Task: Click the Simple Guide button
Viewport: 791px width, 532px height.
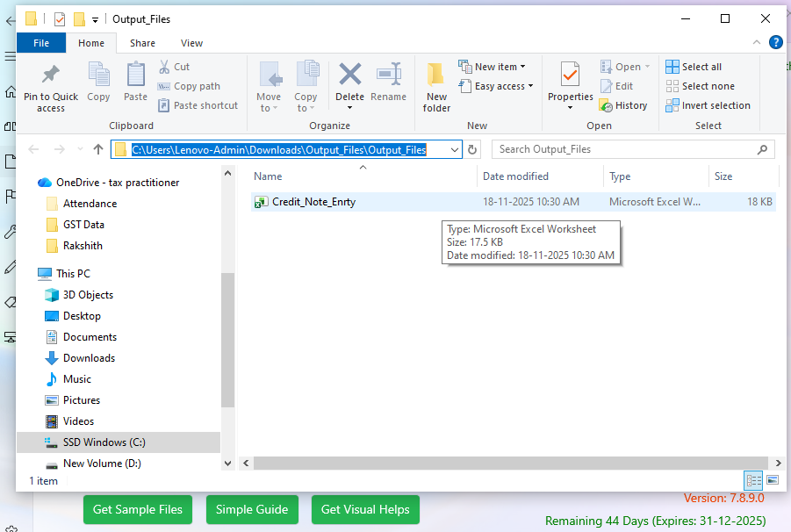Action: [252, 509]
